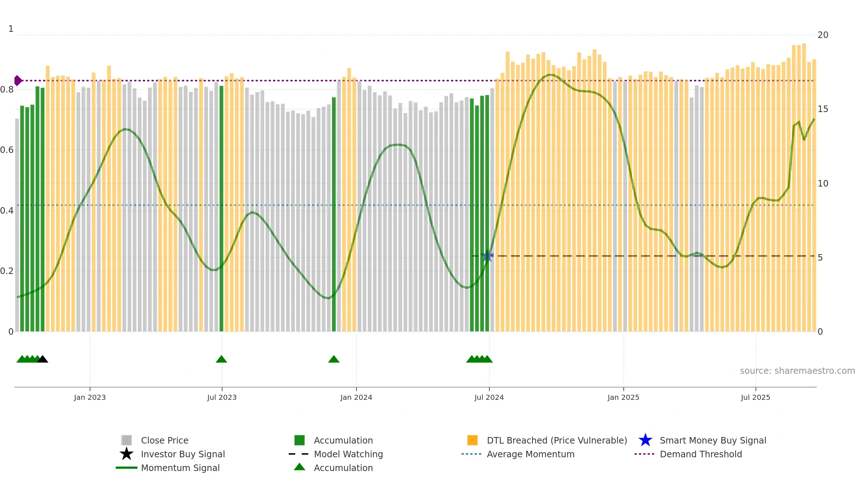Click the orange DTL Breached legend swatch

472,440
